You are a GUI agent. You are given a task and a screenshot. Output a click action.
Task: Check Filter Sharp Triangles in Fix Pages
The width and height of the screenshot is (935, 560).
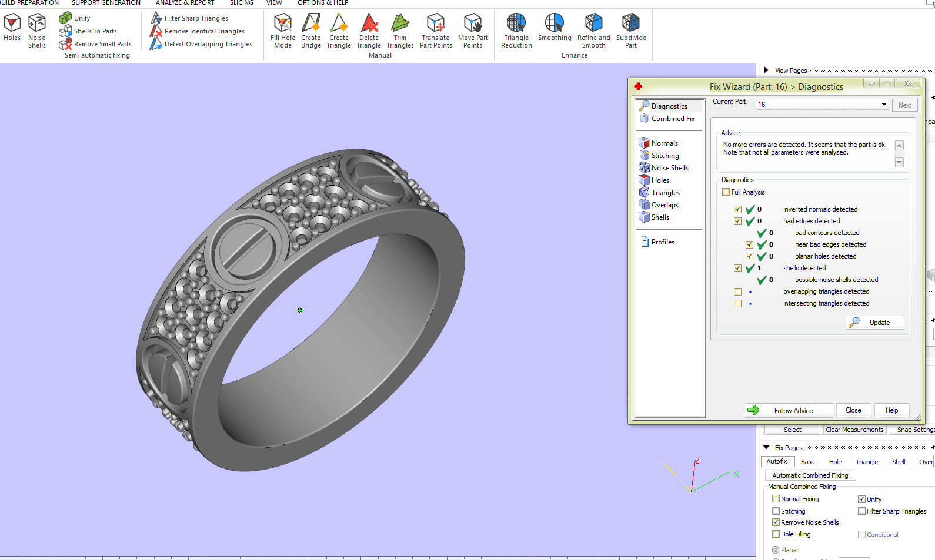[861, 511]
